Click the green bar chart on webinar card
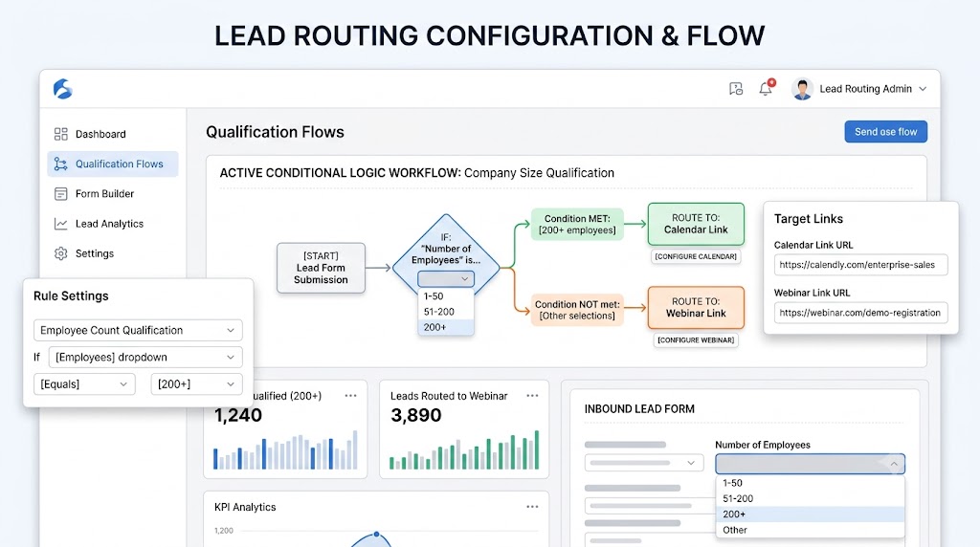Screen dimensions: 980x547 pyautogui.click(x=464, y=450)
